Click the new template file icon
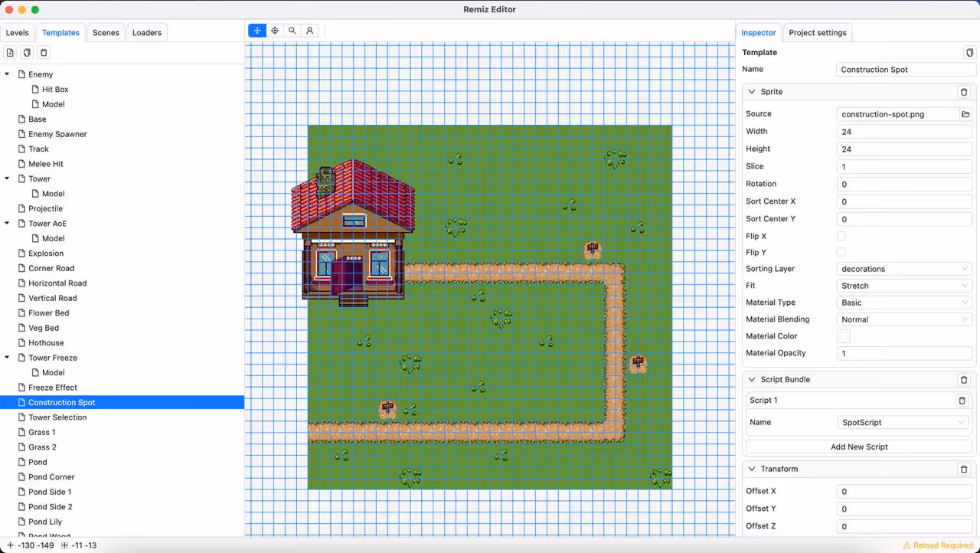980x553 pixels. (10, 53)
